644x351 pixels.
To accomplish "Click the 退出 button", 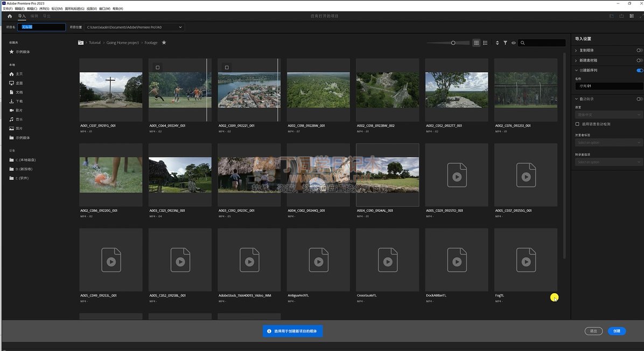I will (x=593, y=331).
